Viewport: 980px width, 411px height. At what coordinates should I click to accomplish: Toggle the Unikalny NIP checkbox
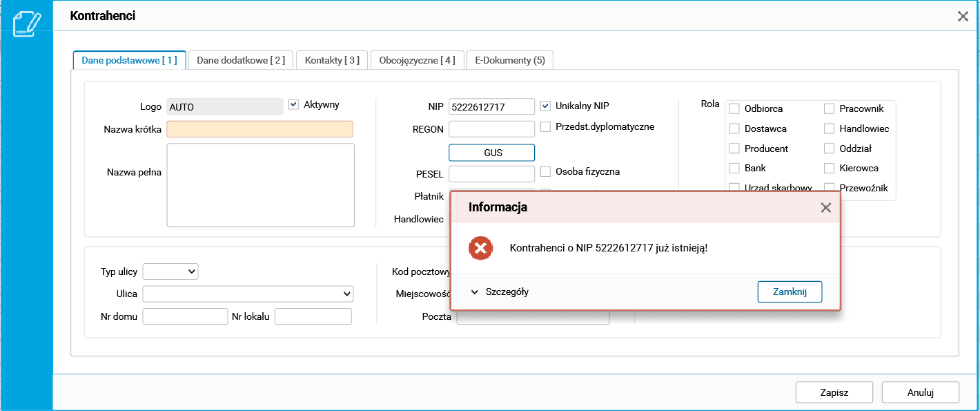click(x=545, y=106)
